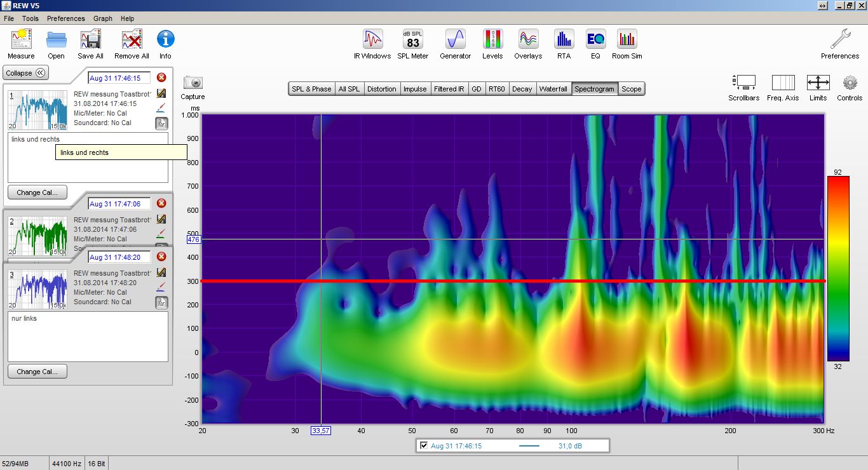Switch to the SPL & Phase tab
868x470 pixels.
coord(311,89)
